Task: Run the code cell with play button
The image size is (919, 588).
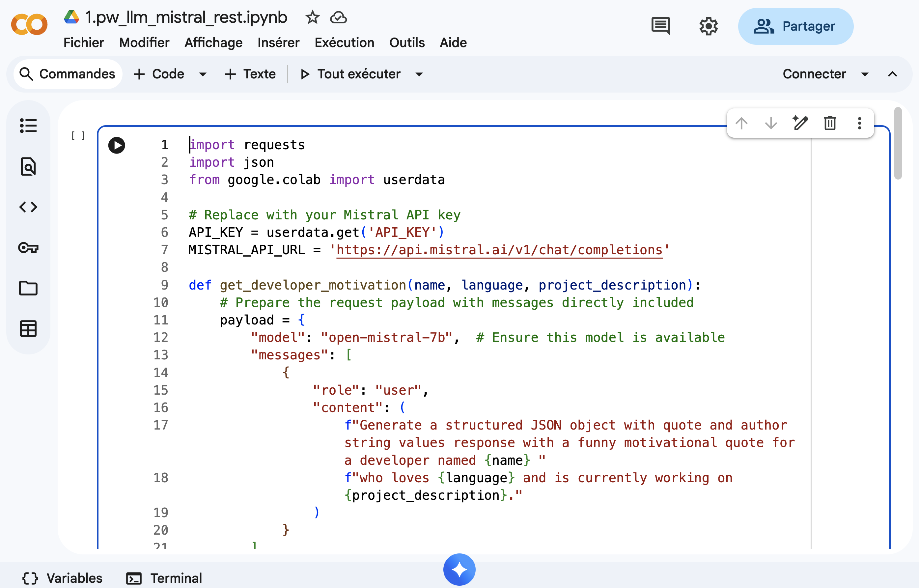Action: point(117,146)
